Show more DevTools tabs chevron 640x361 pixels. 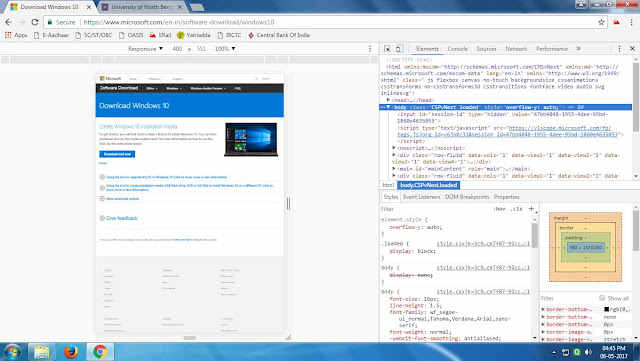(578, 49)
